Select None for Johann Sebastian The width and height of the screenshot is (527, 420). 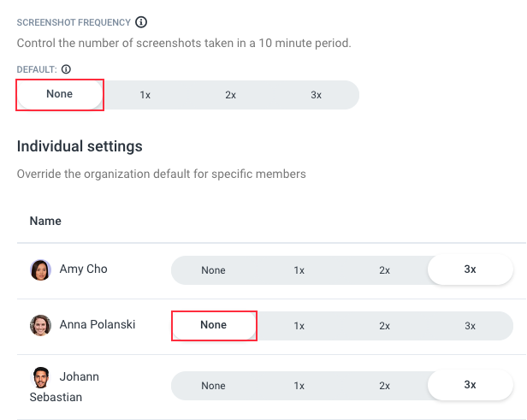[213, 386]
